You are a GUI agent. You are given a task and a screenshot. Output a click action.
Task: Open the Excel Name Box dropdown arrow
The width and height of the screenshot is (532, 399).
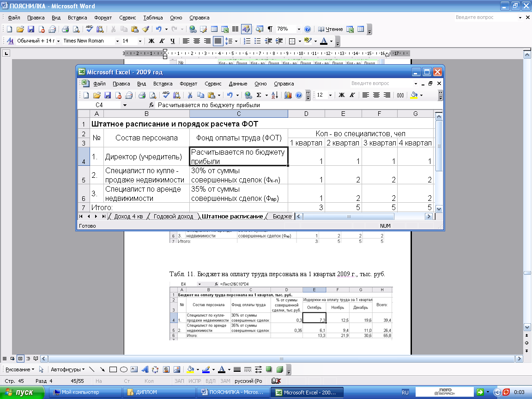pos(125,105)
